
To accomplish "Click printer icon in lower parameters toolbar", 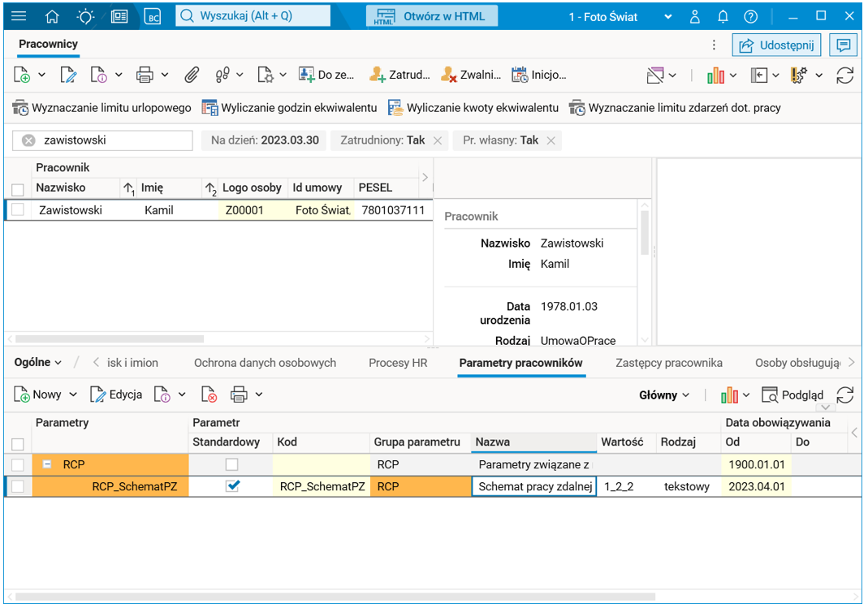I will pos(239,395).
